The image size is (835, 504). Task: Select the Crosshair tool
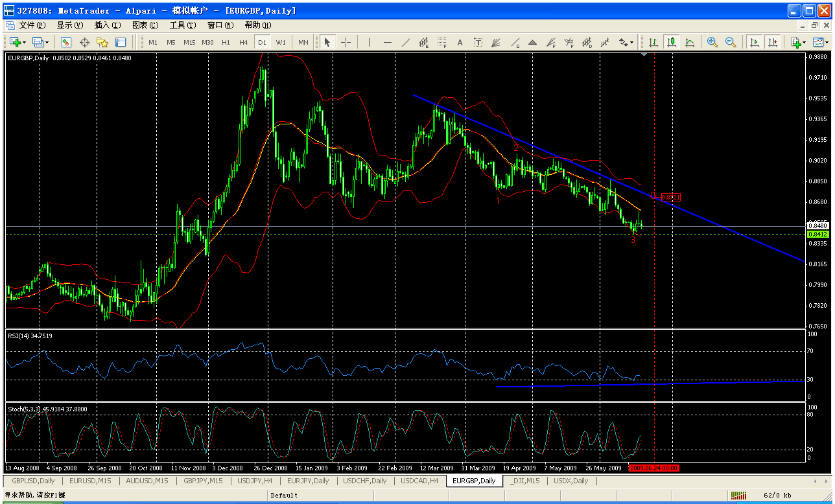coord(344,42)
